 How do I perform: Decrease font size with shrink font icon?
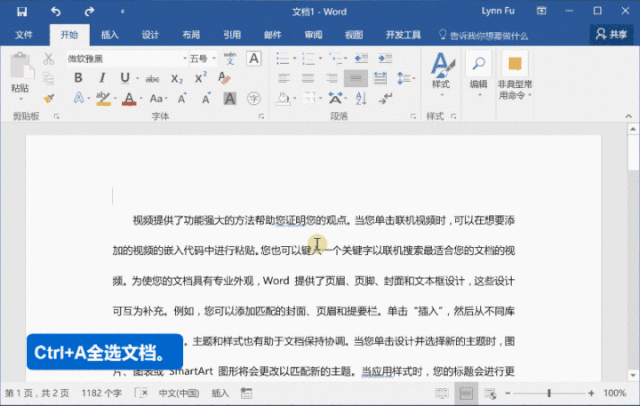[206, 98]
